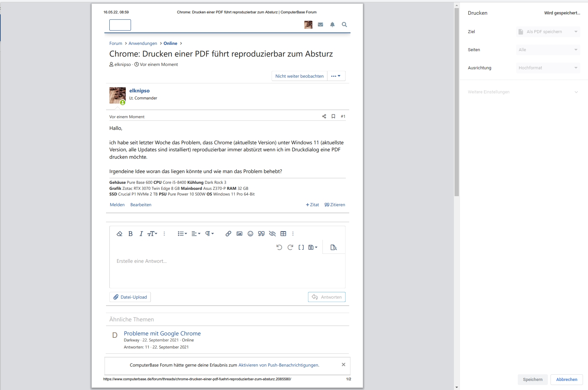Open more options after text size icon

coord(164,234)
